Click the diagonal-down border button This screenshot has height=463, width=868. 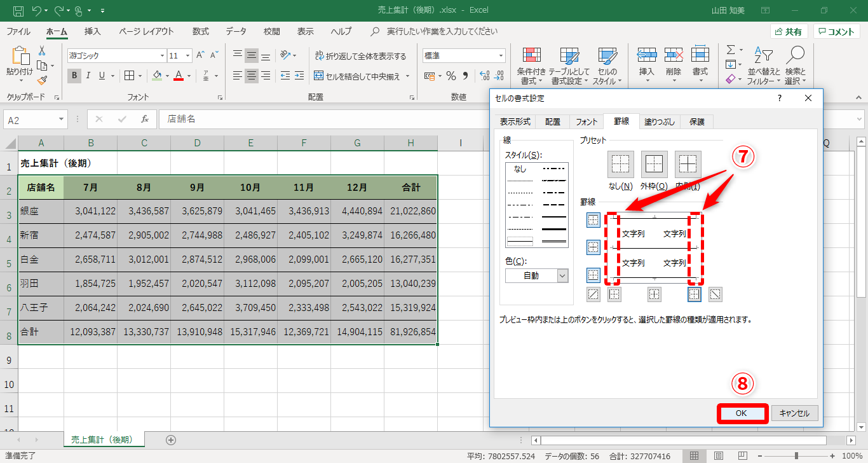[x=715, y=294]
